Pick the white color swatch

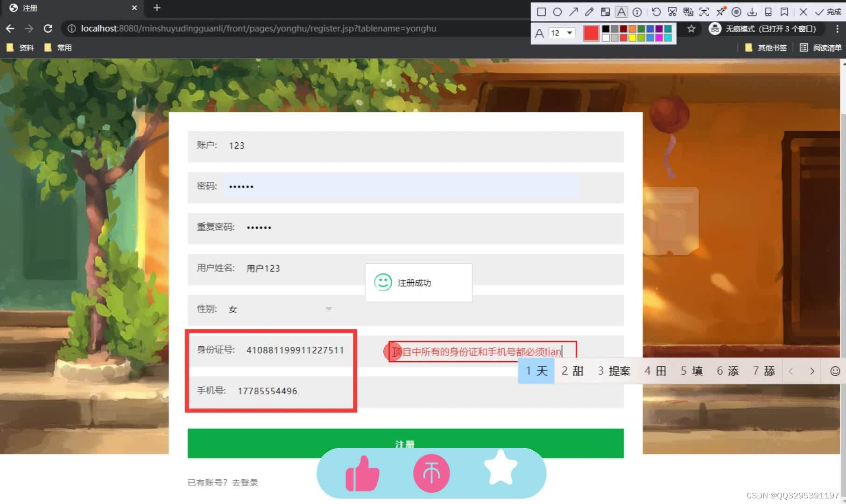coord(606,38)
